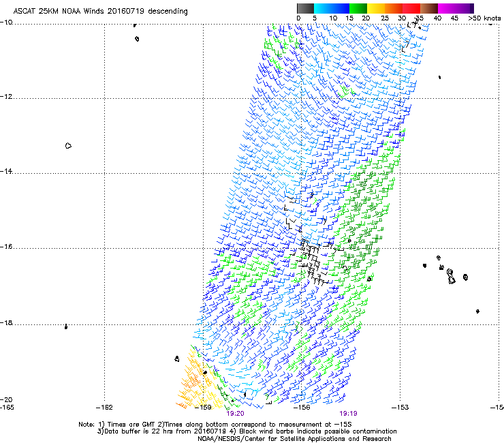Click the note line about GMT times
Image resolution: width=504 pixels, height=443 pixels.
215,425
